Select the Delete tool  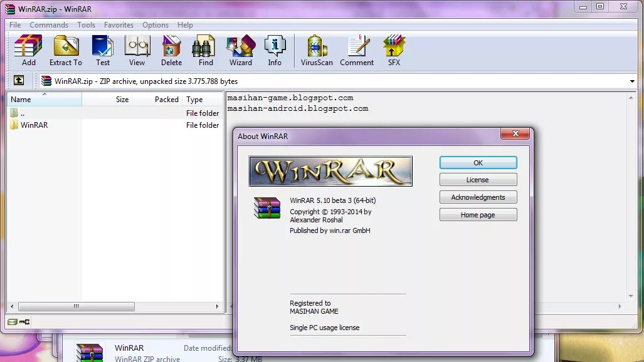coord(171,50)
